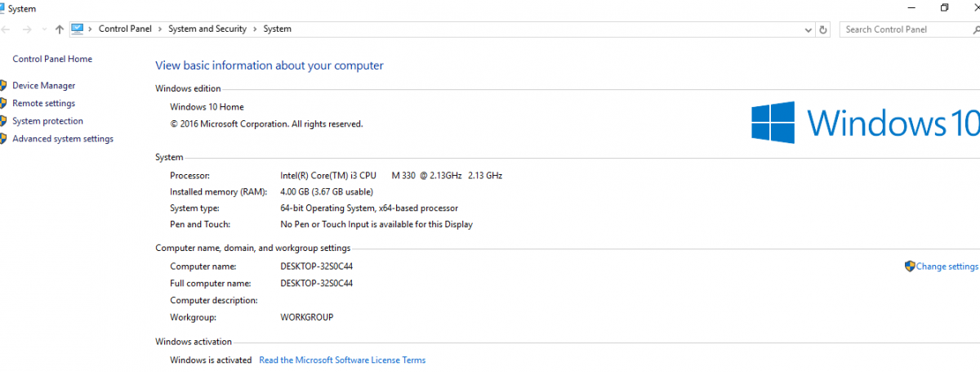Click shield icon beside Device Manager
Image resolution: width=980 pixels, height=372 pixels.
3,85
